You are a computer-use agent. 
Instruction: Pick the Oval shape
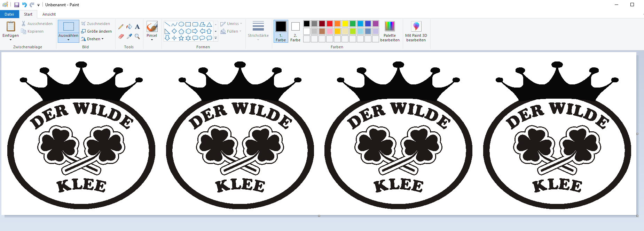pyautogui.click(x=181, y=24)
